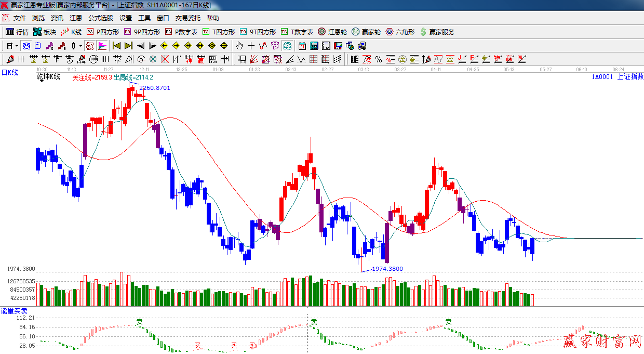Open the calendar date icon

pos(302,46)
